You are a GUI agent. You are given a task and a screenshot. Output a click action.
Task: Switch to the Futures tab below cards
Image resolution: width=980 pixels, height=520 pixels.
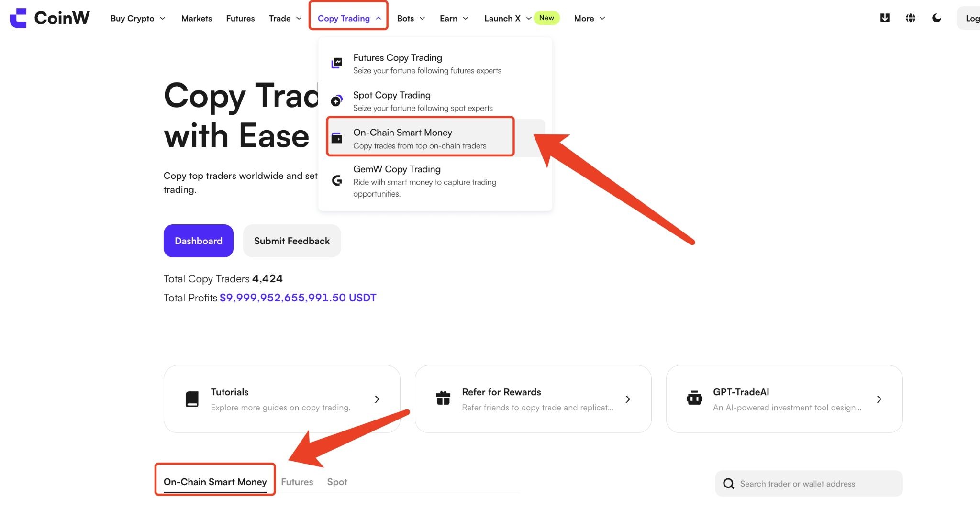297,482
